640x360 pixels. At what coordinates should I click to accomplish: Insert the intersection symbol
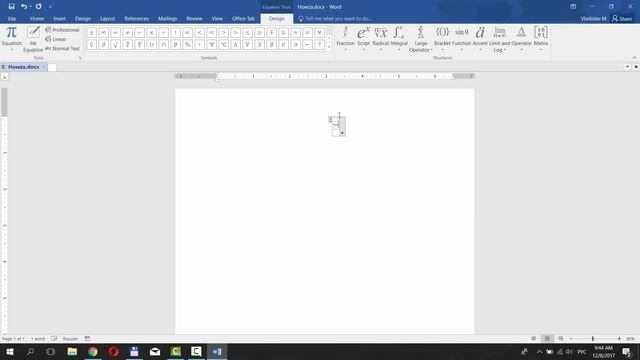point(164,44)
